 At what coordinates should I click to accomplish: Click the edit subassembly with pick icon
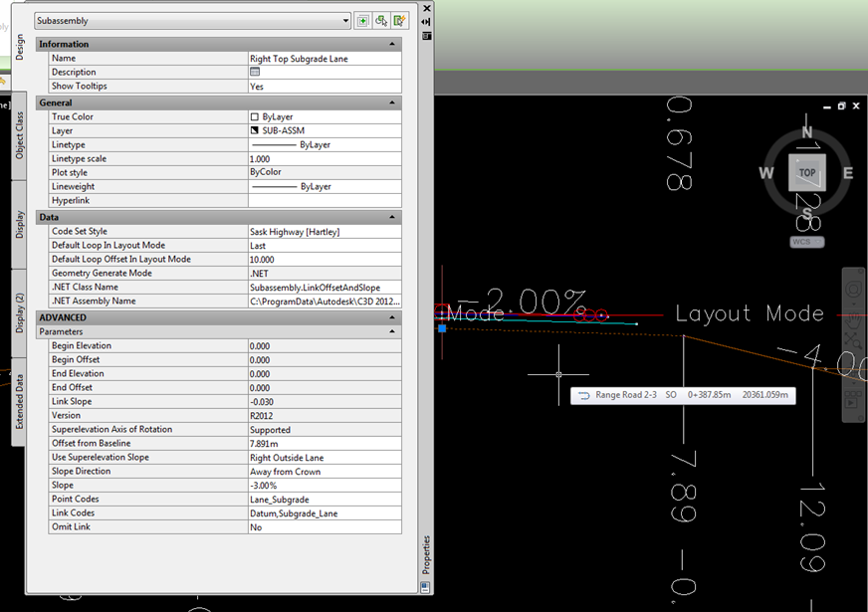pyautogui.click(x=400, y=20)
